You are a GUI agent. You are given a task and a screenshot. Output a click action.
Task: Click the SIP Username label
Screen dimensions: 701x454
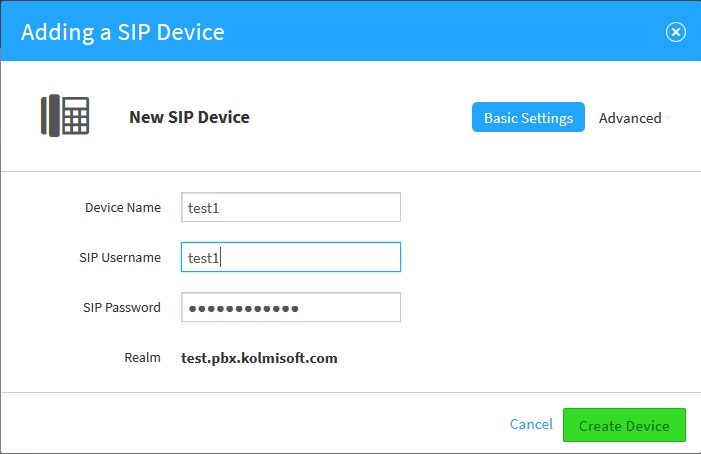(119, 257)
